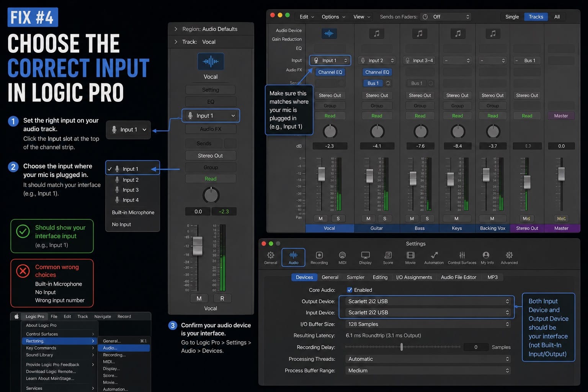Open the Vocal channel Input 1 dropdown in mixer
The image size is (588, 392).
click(x=330, y=60)
